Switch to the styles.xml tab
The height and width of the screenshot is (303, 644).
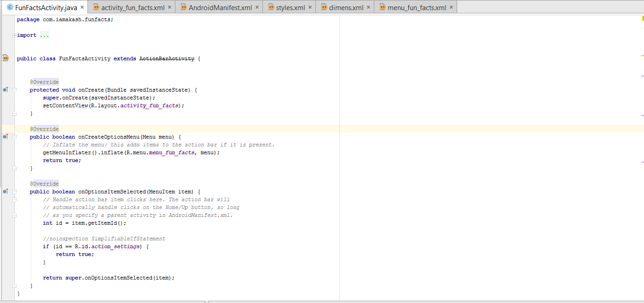[x=290, y=7]
